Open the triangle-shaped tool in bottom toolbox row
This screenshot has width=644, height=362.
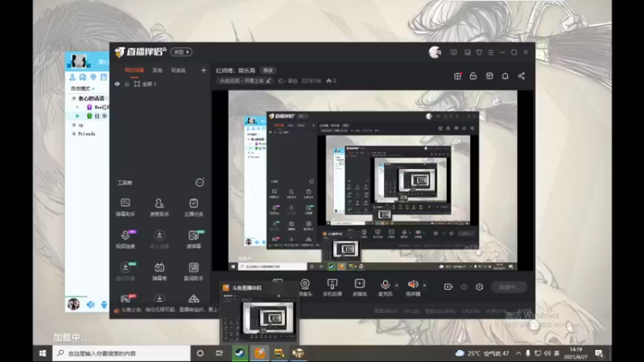click(x=193, y=298)
